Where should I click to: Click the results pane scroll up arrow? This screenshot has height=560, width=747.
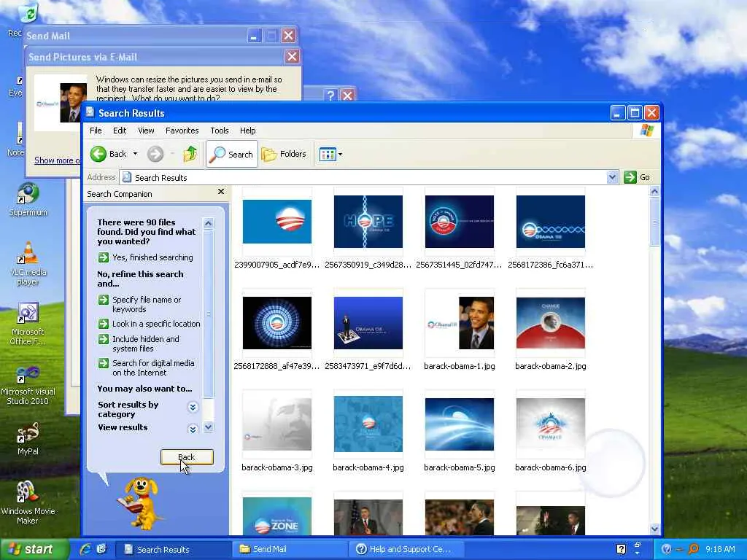click(x=654, y=192)
